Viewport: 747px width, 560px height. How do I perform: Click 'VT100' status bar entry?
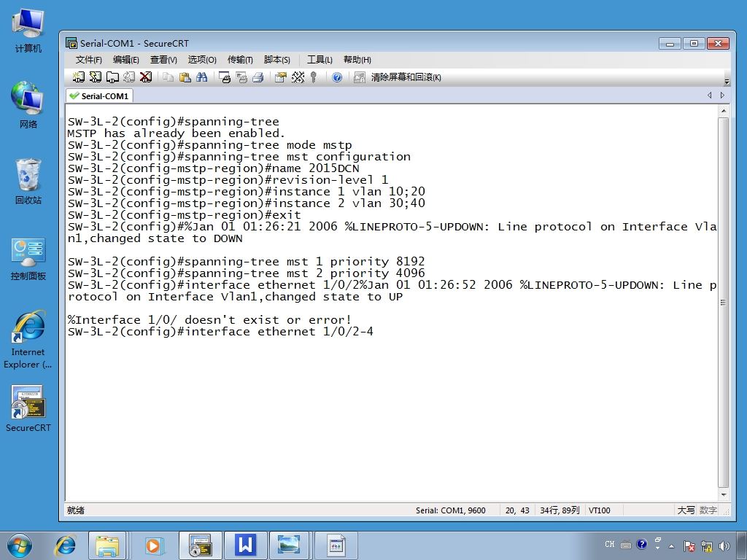pos(600,510)
